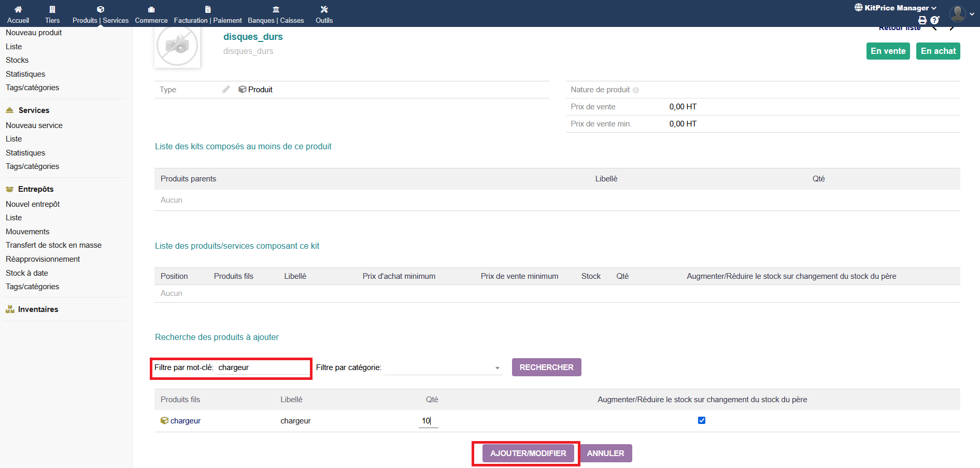This screenshot has width=980, height=468.
Task: Click the help question mark icon
Action: (935, 20)
